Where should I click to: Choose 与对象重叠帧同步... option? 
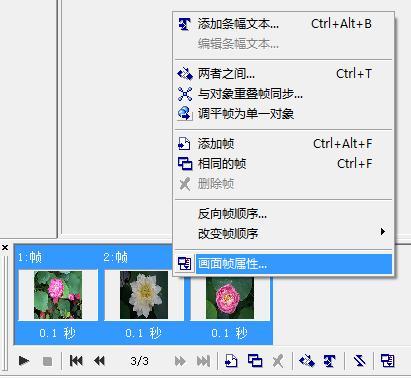(284, 94)
